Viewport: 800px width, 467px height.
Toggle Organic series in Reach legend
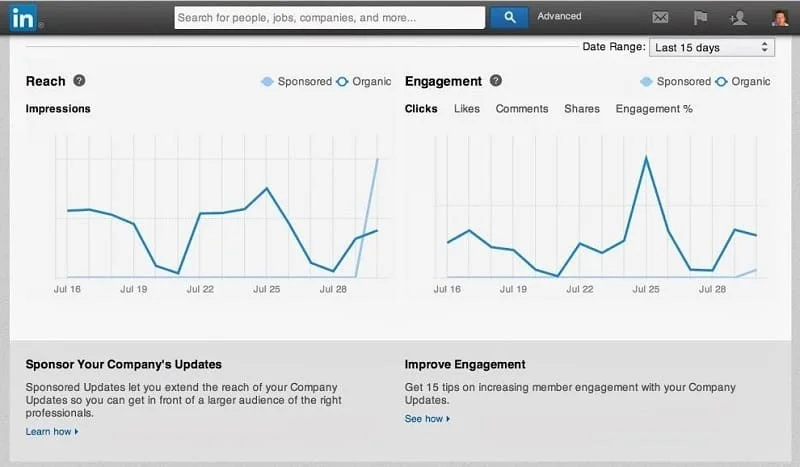click(364, 81)
